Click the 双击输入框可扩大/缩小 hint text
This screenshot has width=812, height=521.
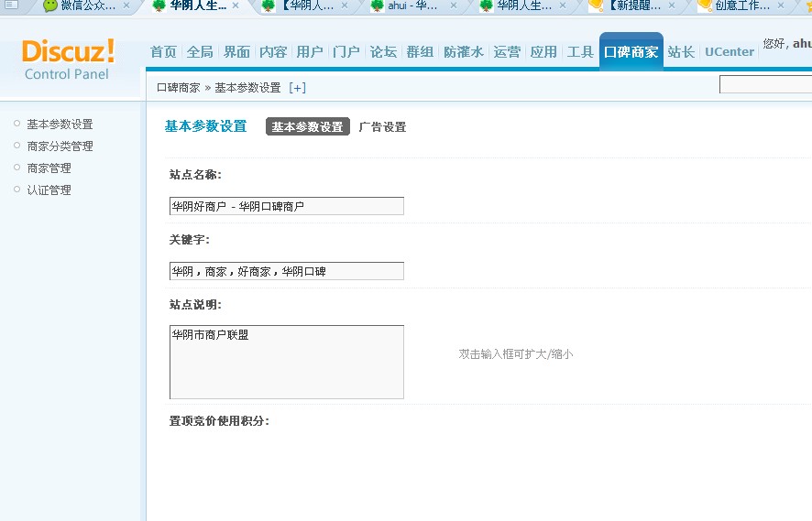516,354
